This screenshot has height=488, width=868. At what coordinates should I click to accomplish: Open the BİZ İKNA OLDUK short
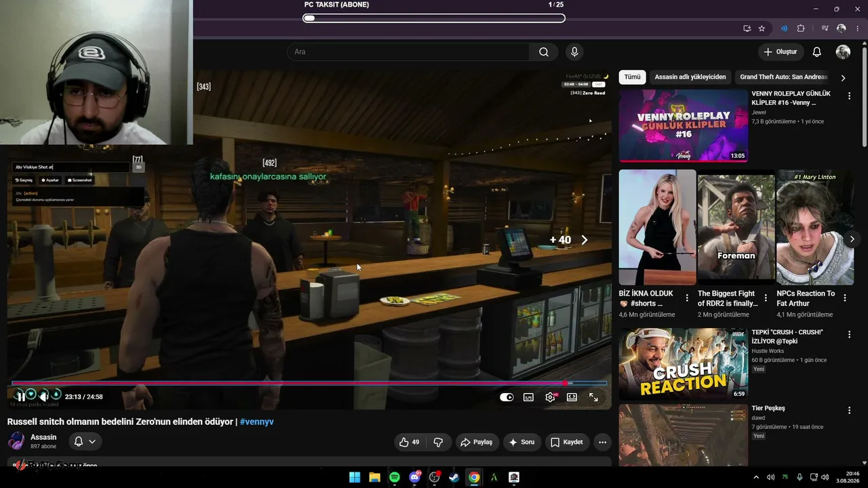click(x=657, y=227)
